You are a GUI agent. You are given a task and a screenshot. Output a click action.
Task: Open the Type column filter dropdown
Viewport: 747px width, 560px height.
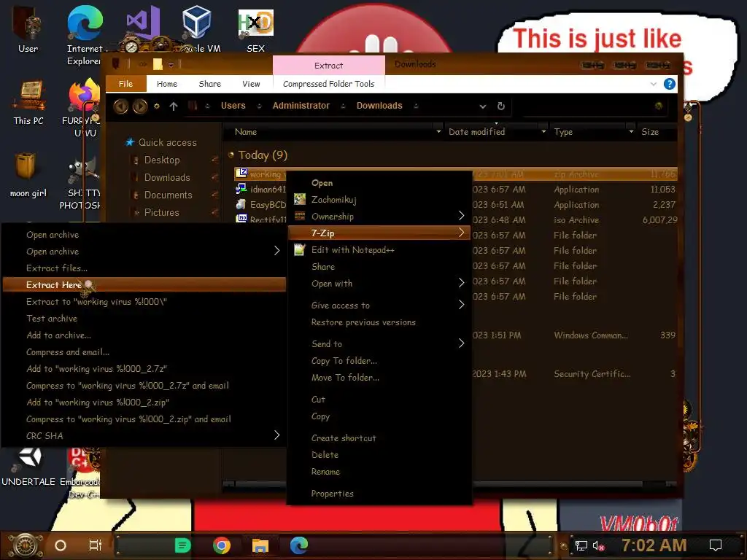point(631,131)
